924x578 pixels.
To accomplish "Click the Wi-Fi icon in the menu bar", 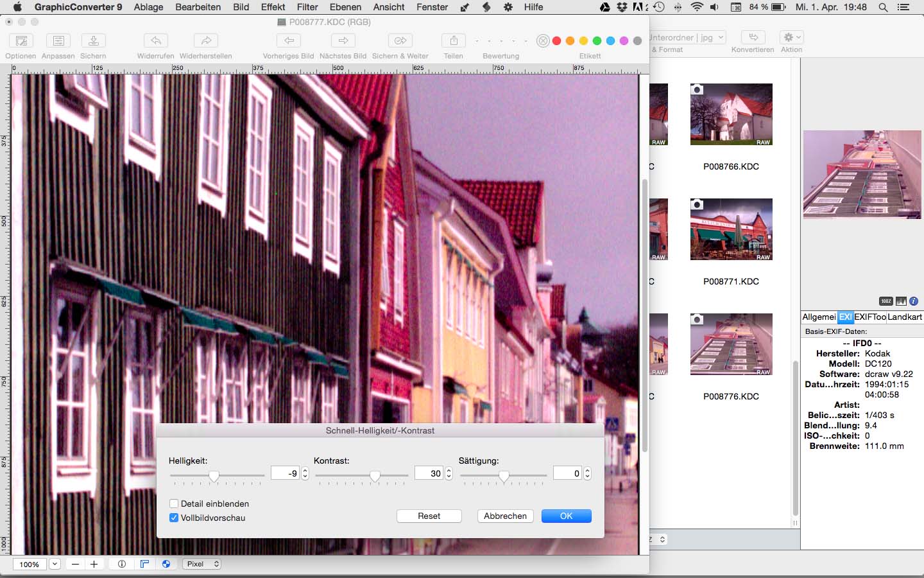I will tap(697, 7).
